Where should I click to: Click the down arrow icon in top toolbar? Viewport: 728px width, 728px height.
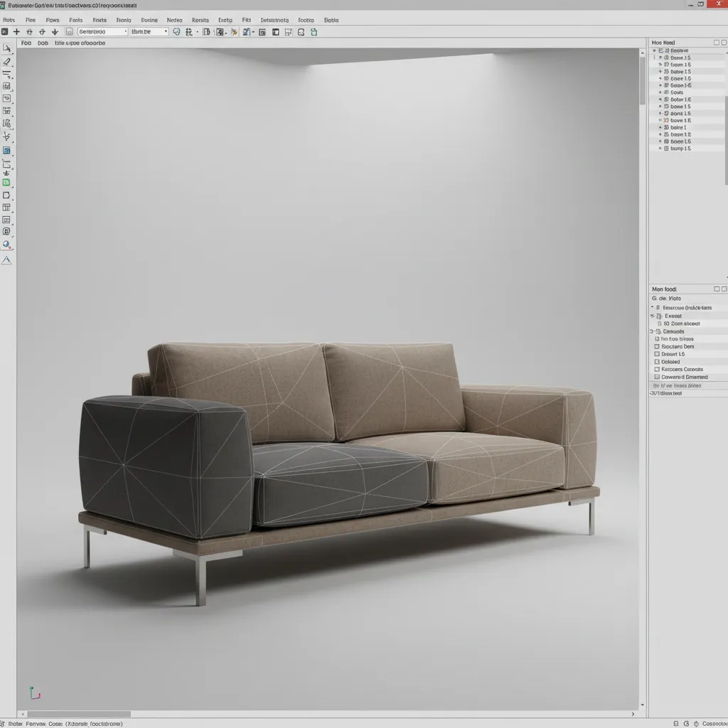point(55,31)
